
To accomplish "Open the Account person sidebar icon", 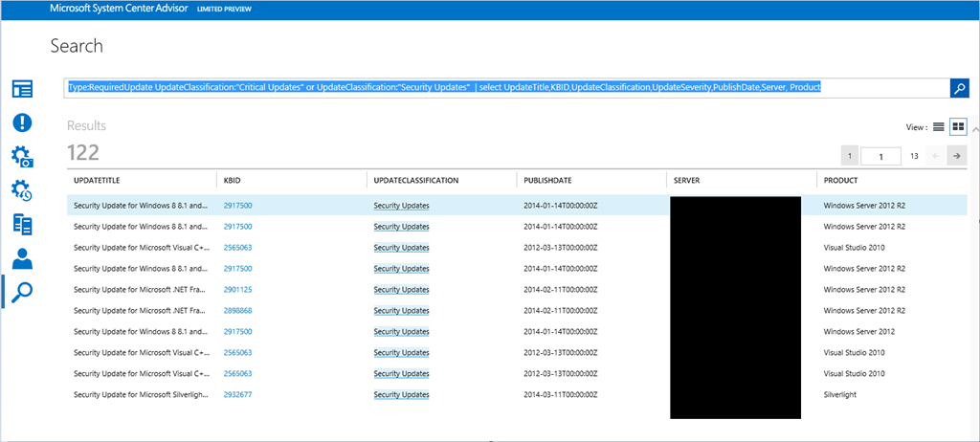I will pos(22,258).
